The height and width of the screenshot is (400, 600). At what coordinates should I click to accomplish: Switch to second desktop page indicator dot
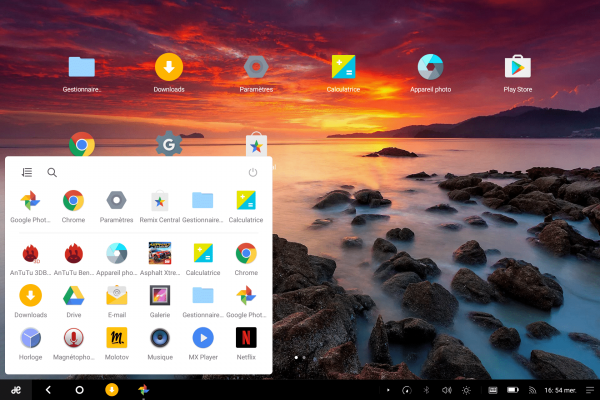coord(304,358)
